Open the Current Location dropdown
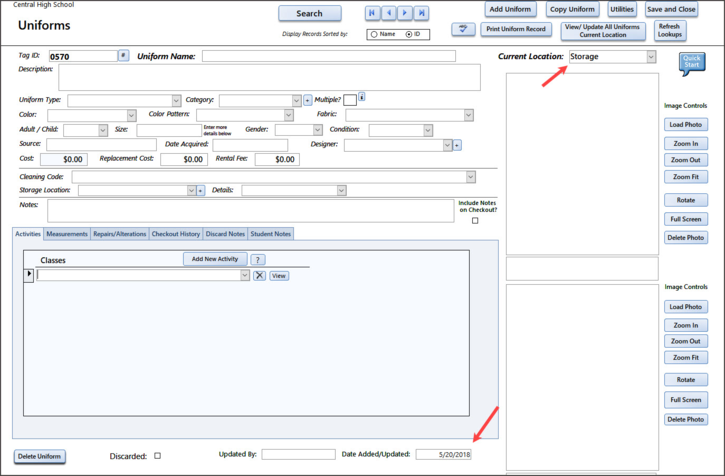Image resolution: width=725 pixels, height=476 pixels. pos(651,57)
